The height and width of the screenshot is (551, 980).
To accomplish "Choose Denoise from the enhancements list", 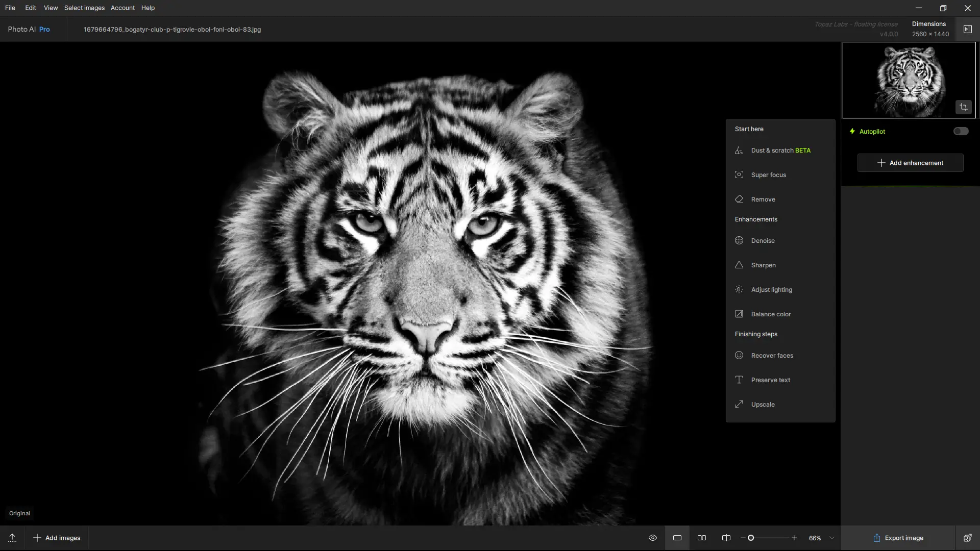I will pyautogui.click(x=763, y=241).
